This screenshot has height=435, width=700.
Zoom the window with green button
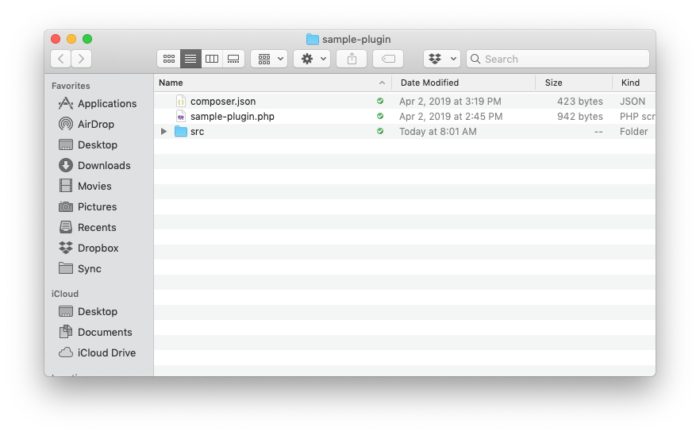click(88, 39)
